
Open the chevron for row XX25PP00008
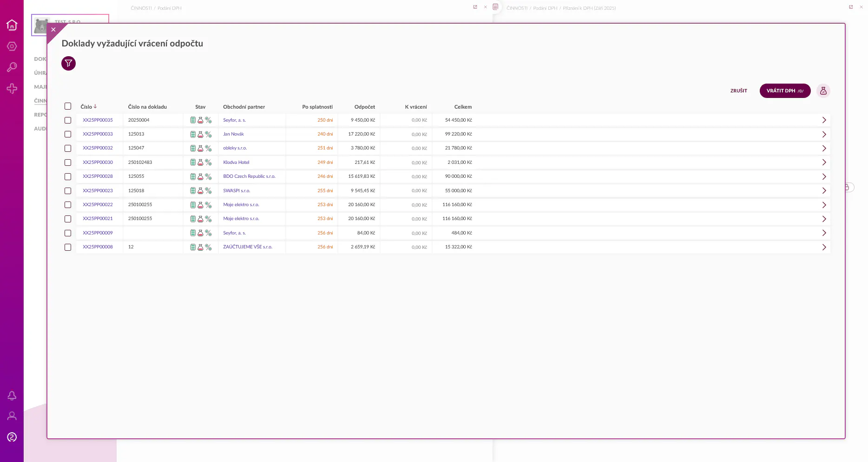(x=823, y=247)
